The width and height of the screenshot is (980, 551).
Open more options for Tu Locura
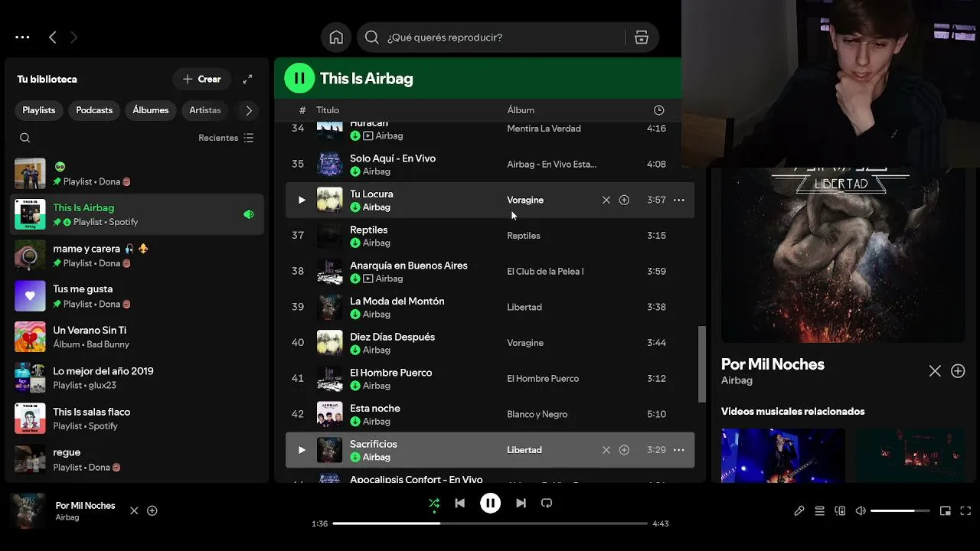678,200
